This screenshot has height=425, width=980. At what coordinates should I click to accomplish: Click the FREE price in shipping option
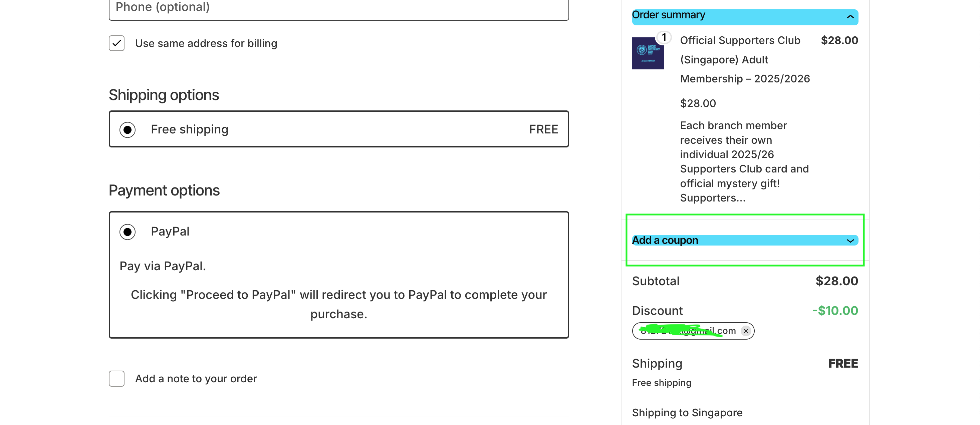click(x=543, y=130)
